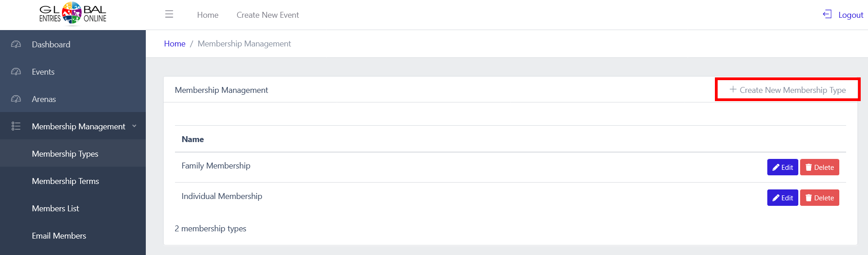Screen dimensions: 868x255
Task: Click the Arenas sidebar icon
Action: coord(16,99)
